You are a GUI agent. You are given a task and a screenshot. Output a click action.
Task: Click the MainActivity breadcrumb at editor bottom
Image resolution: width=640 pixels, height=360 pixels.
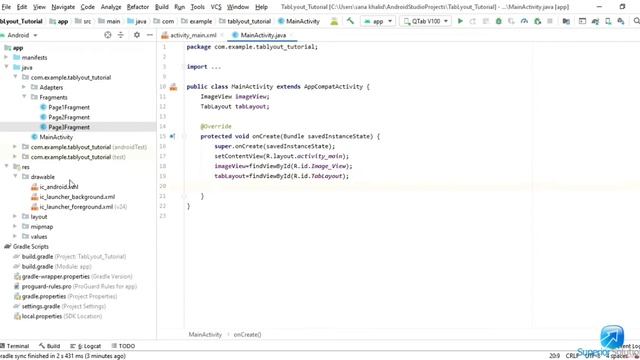click(205, 334)
